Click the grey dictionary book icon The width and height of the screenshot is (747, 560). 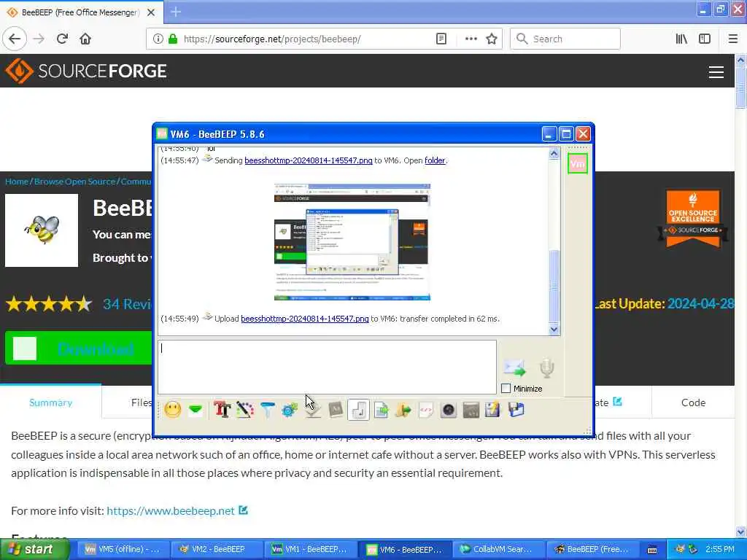point(336,410)
